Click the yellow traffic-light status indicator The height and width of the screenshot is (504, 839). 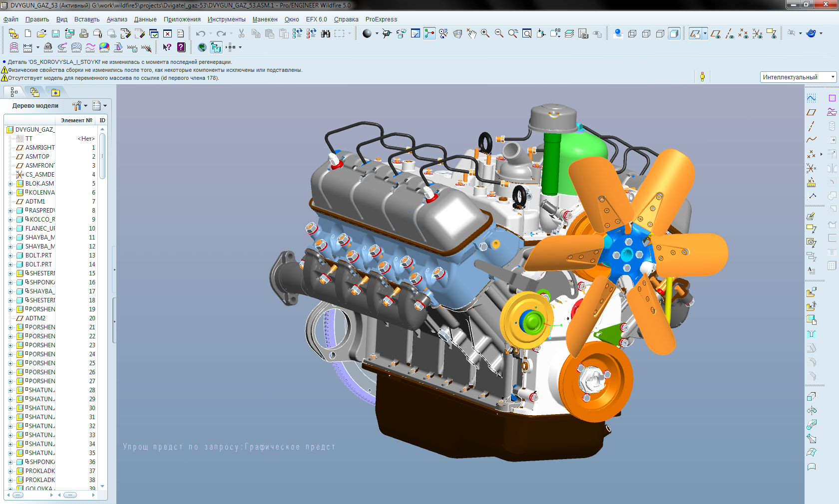point(702,76)
